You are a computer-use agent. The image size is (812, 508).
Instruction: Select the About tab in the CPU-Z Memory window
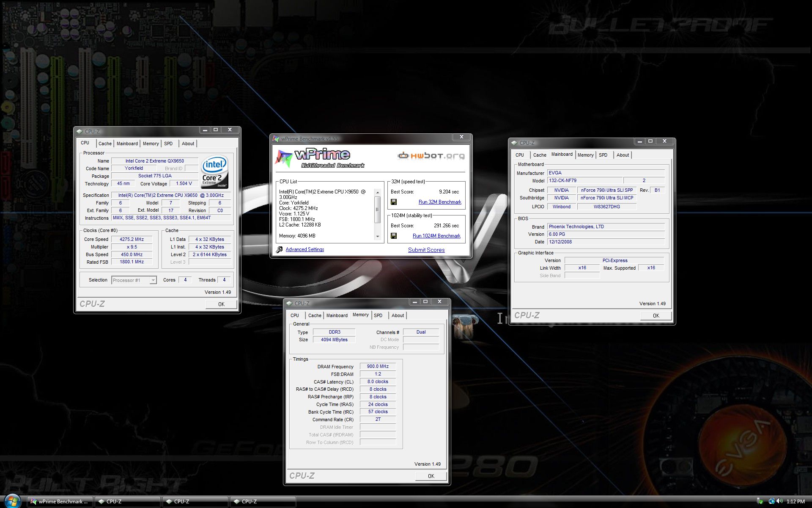[398, 315]
